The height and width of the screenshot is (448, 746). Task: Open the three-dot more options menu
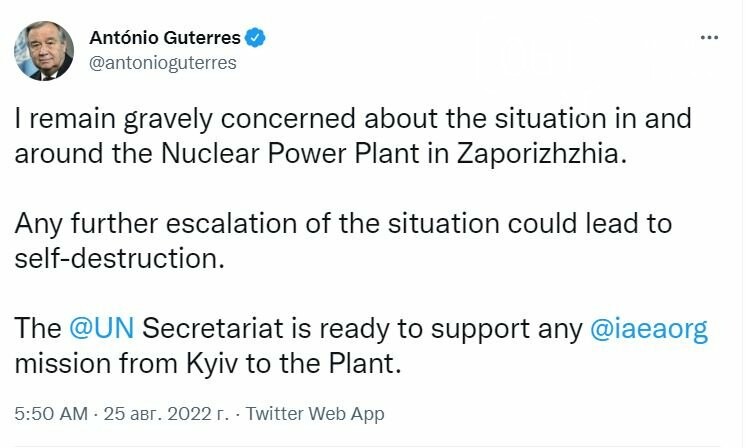coord(709,37)
